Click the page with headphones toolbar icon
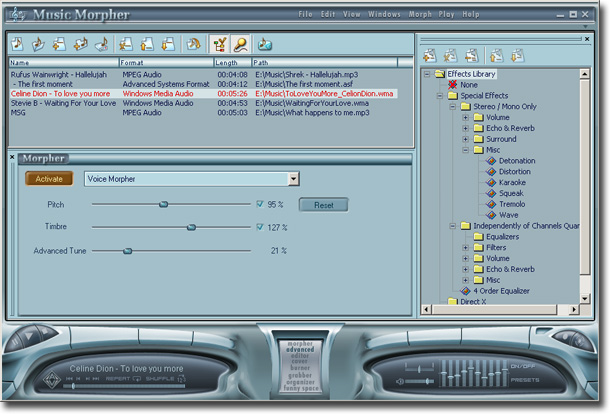Screen dimensions: 610x414 tap(193, 44)
